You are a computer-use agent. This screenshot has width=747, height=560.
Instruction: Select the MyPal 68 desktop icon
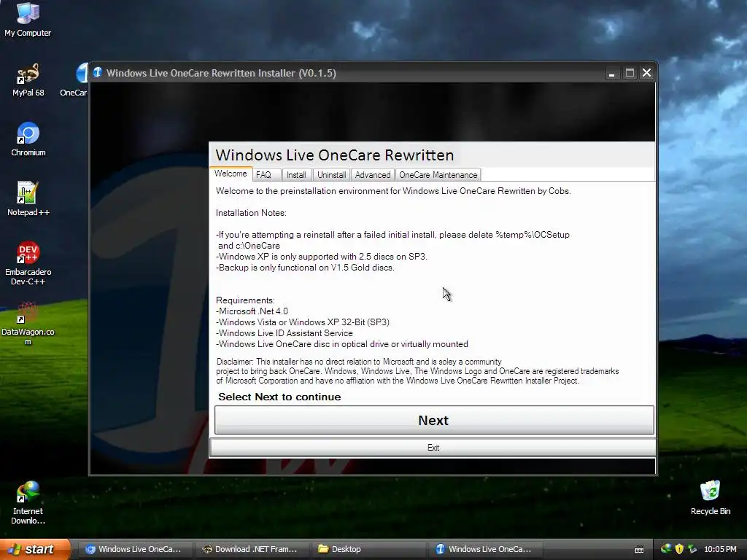(28, 80)
